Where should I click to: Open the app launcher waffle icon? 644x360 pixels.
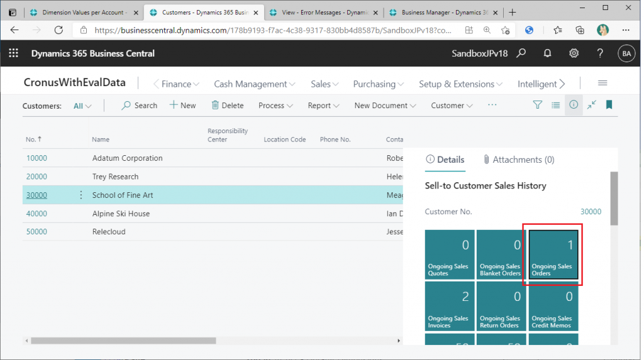(x=14, y=53)
